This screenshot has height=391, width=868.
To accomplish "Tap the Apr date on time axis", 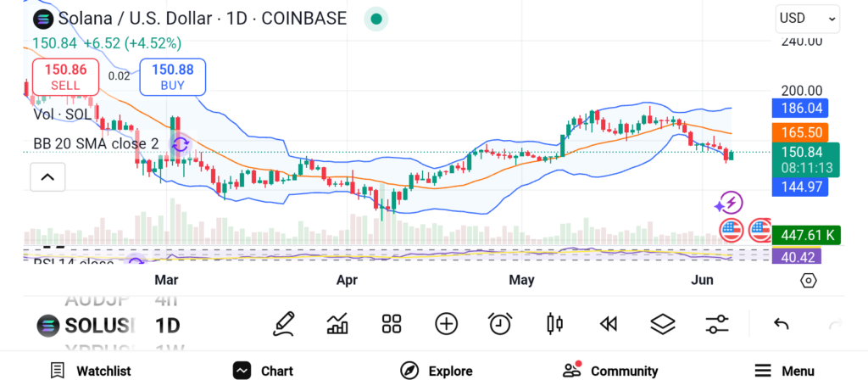I will 347,280.
